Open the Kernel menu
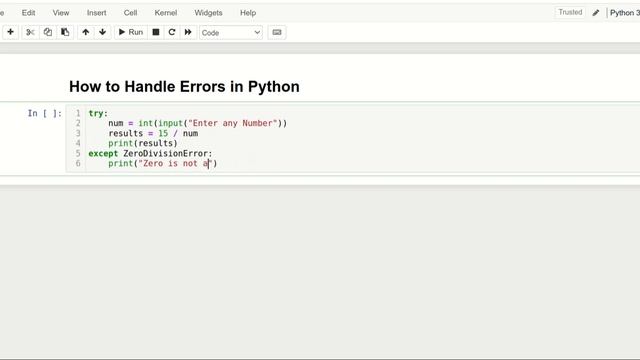The image size is (640, 360). 166,13
